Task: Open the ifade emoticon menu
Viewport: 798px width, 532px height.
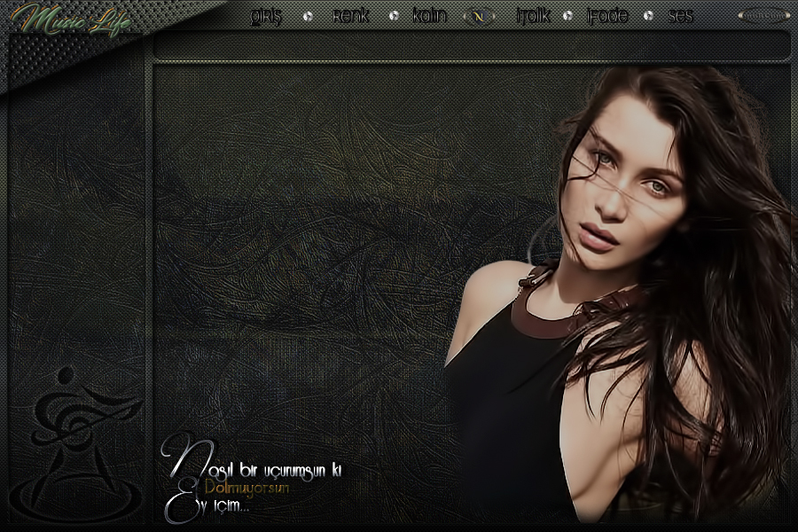Action: point(607,16)
